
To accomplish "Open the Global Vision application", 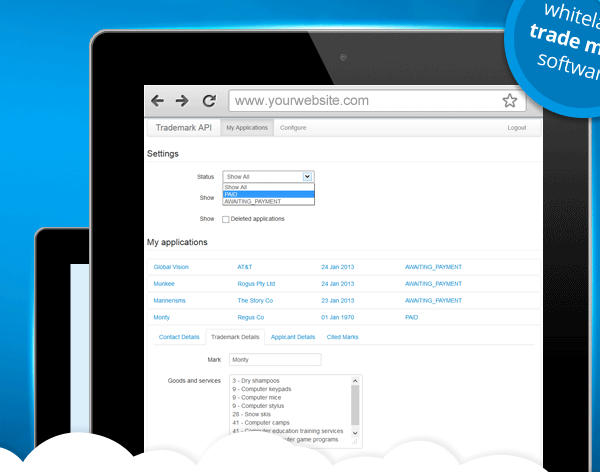I will pyautogui.click(x=171, y=267).
